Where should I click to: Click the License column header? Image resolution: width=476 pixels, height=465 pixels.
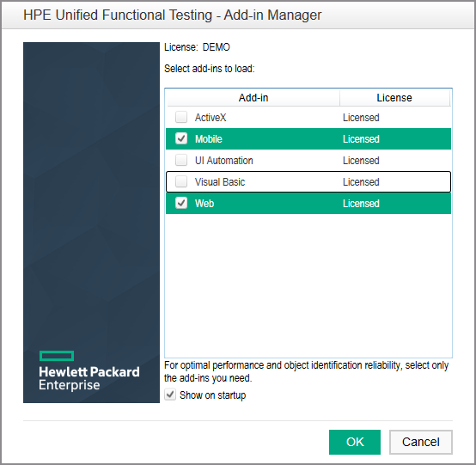(394, 98)
